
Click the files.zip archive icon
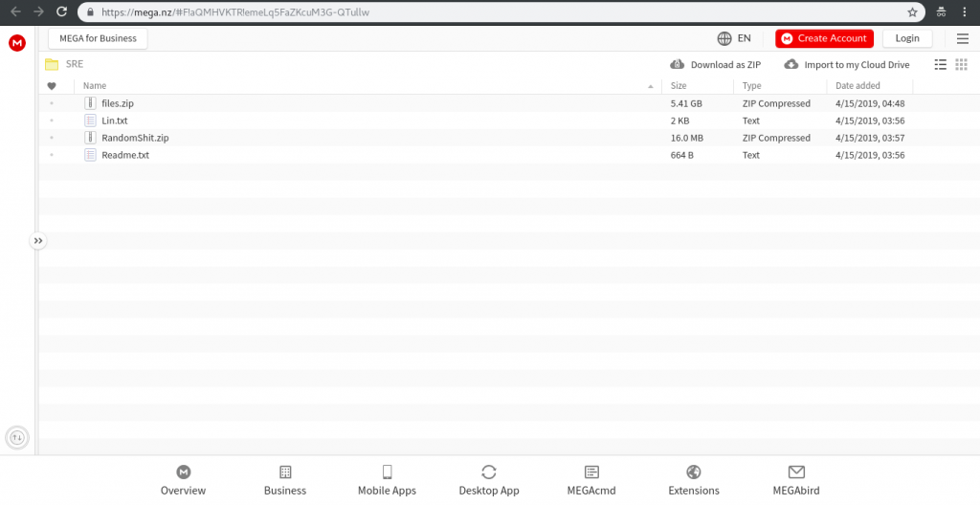pos(90,103)
